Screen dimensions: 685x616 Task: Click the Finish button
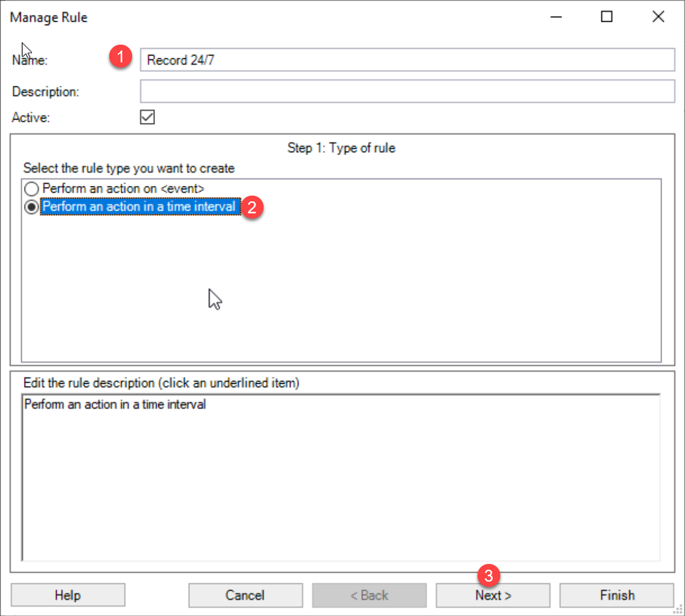[616, 595]
